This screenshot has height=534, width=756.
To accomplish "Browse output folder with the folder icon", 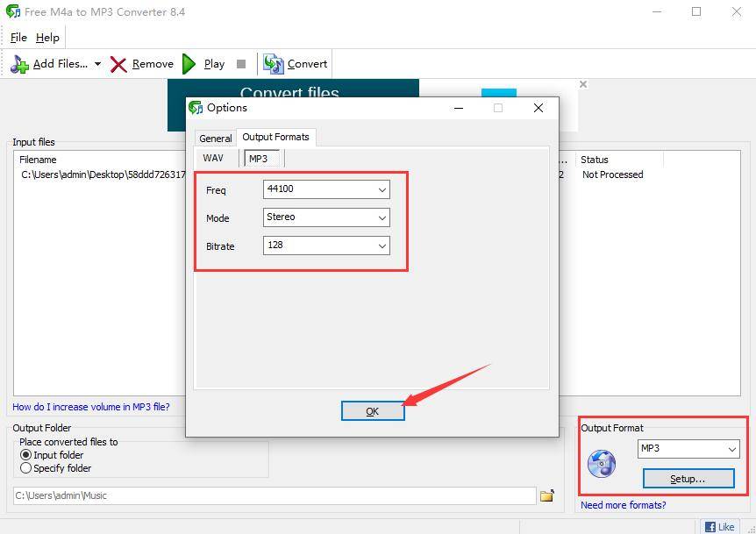I will coord(547,496).
